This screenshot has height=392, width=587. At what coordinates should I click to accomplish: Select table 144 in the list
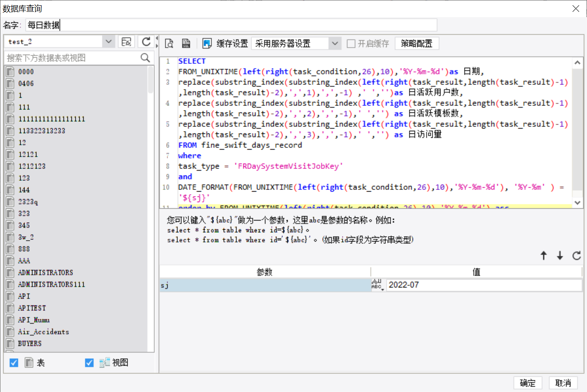[24, 190]
